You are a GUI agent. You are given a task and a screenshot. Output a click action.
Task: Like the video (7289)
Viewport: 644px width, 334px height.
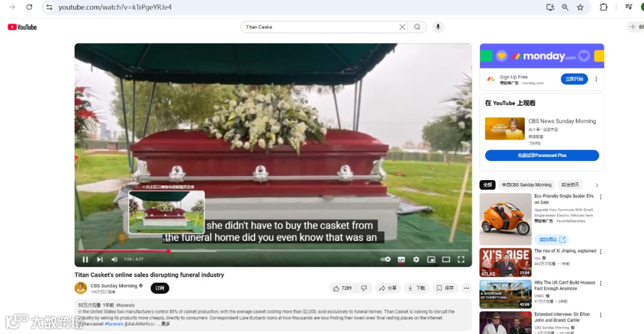[x=342, y=289]
